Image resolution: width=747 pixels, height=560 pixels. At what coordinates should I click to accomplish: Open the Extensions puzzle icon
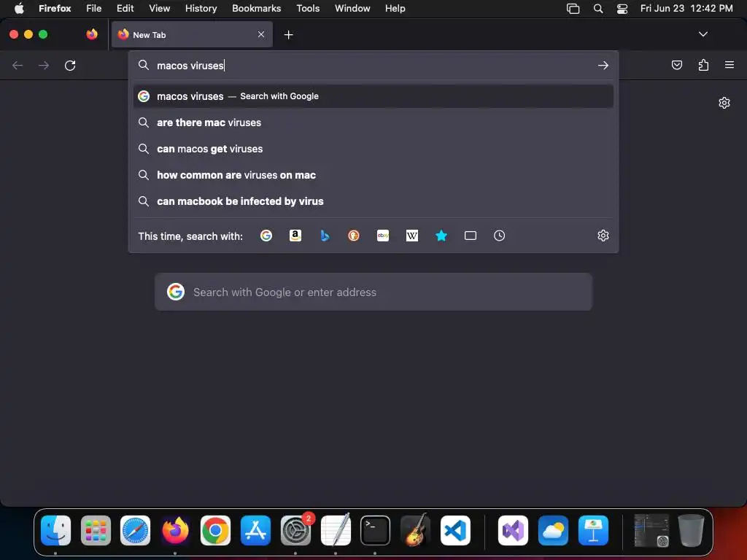pyautogui.click(x=703, y=65)
